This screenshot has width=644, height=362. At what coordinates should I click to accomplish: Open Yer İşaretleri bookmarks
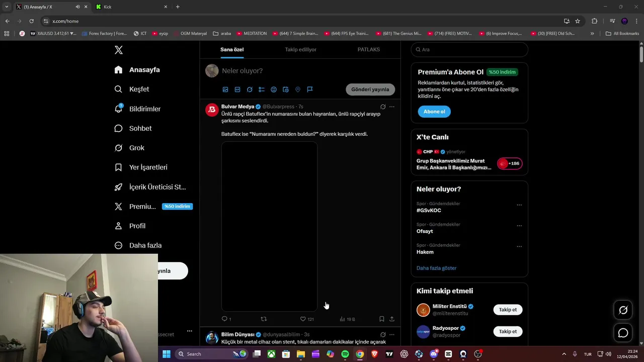[141, 167]
